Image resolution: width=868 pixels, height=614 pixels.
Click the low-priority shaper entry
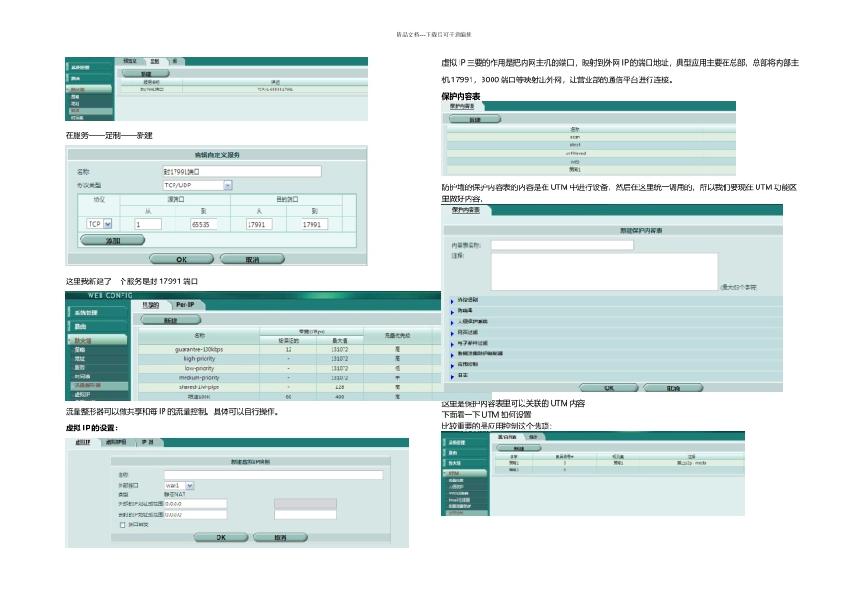pyautogui.click(x=199, y=368)
